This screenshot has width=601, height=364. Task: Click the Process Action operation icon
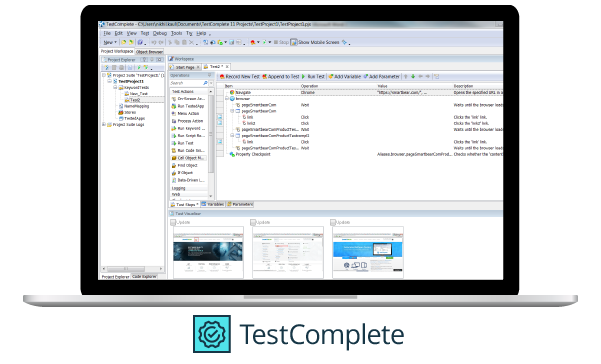tap(174, 121)
